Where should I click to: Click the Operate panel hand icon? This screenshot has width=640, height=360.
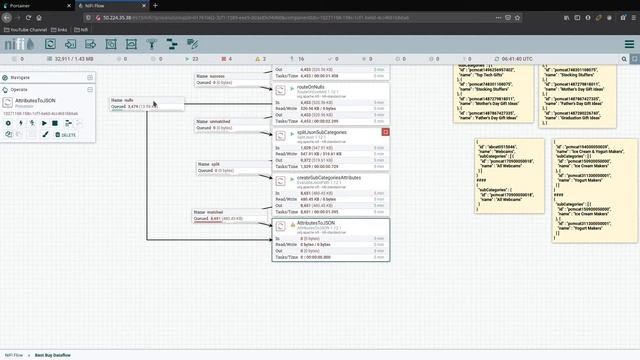tap(5, 89)
